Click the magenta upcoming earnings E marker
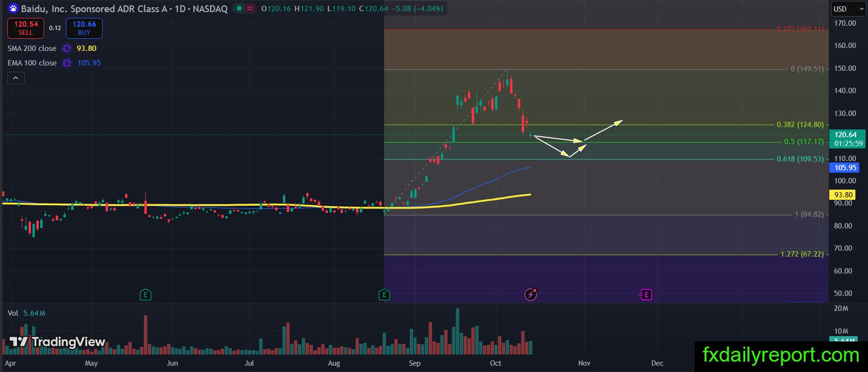This screenshot has width=868, height=372. coord(646,294)
